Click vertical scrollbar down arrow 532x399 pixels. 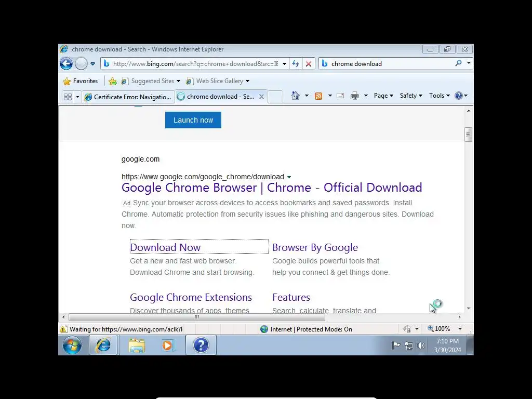[469, 309]
